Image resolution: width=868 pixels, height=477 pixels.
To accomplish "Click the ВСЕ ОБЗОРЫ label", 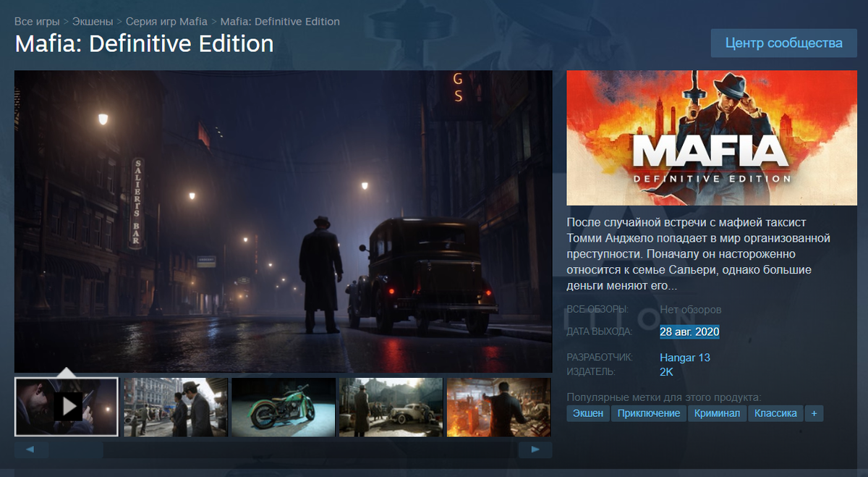I will coord(597,310).
